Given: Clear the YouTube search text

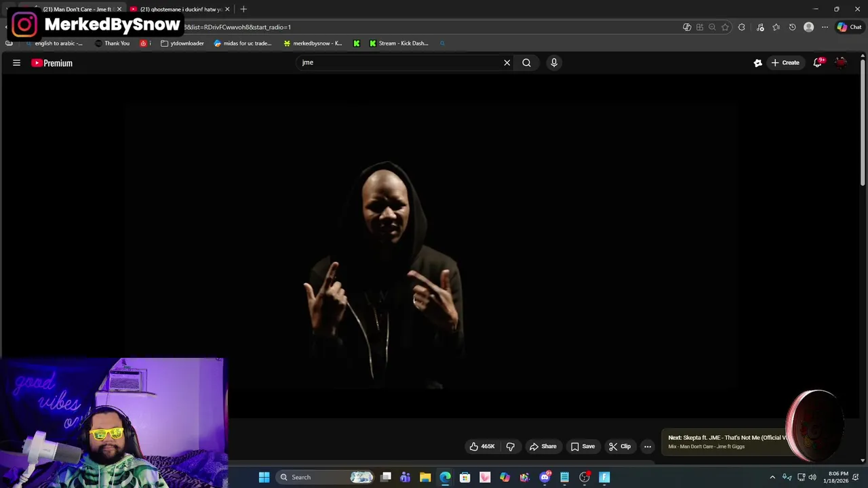Looking at the screenshot, I should click(x=507, y=62).
